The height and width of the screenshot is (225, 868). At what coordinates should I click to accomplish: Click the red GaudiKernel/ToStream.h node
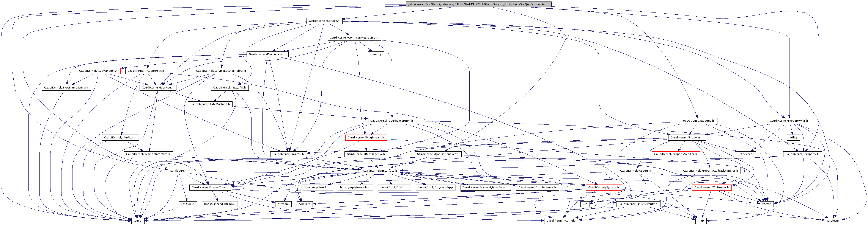711,187
